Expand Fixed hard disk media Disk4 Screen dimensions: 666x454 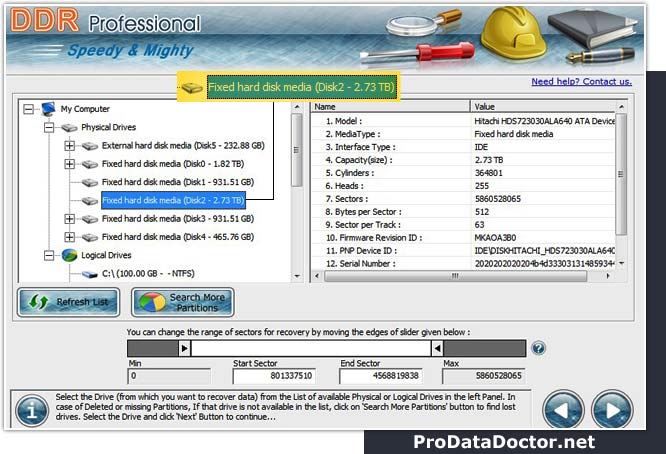coord(70,237)
